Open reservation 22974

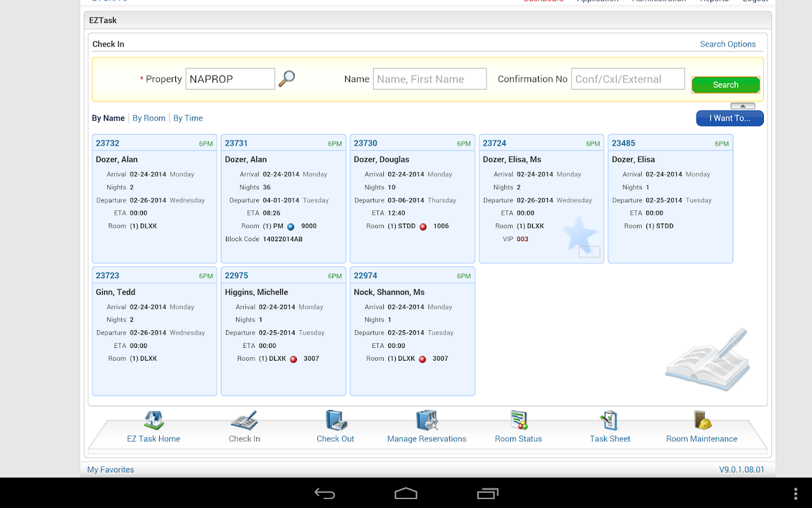(x=365, y=276)
